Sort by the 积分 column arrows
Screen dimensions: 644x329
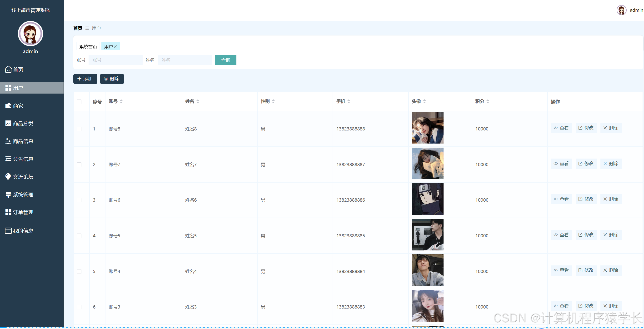pyautogui.click(x=488, y=101)
